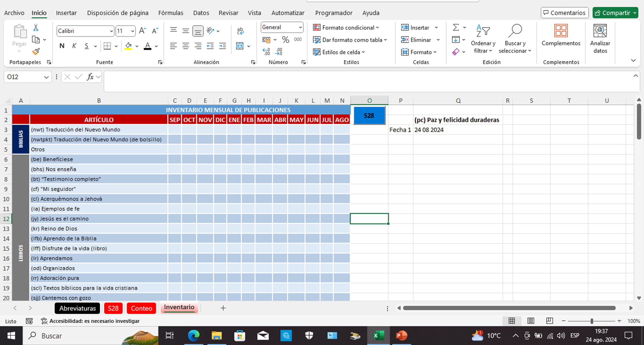
Task: Click the Compartir button
Action: pyautogui.click(x=615, y=13)
